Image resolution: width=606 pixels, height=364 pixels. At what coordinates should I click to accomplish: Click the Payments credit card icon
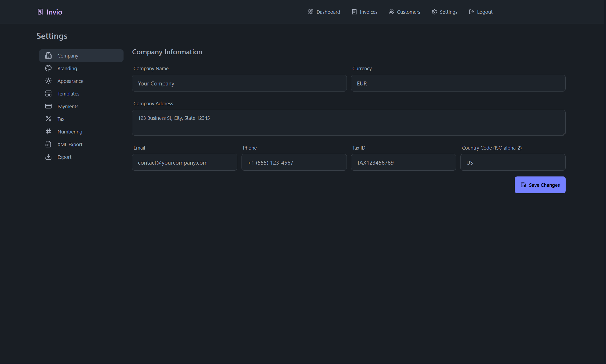(48, 106)
